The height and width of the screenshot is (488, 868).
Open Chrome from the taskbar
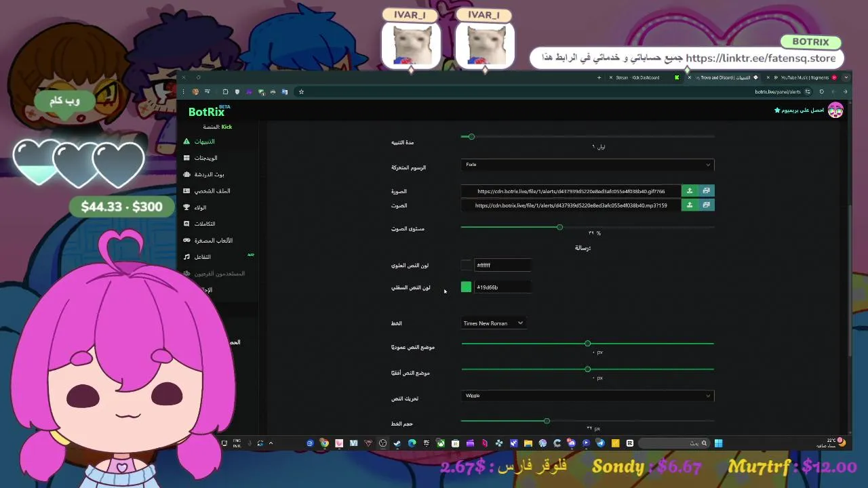click(x=324, y=443)
